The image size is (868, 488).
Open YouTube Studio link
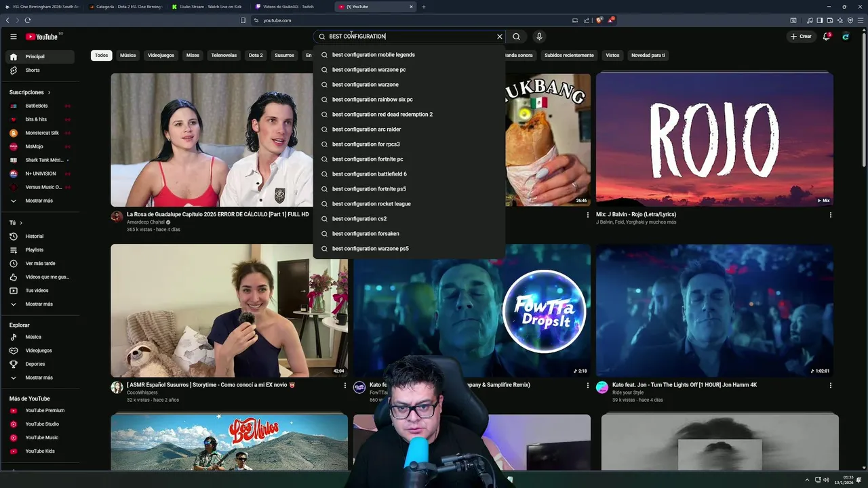(x=41, y=424)
